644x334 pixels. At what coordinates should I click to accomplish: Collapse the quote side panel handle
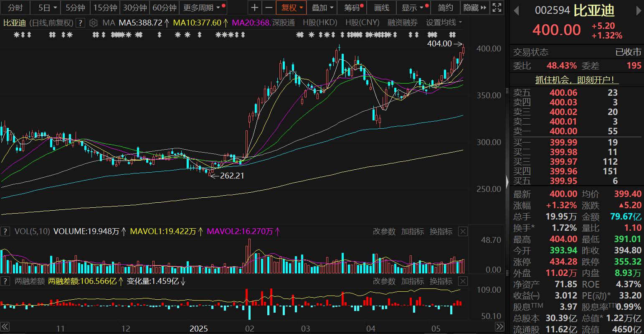pos(507,181)
